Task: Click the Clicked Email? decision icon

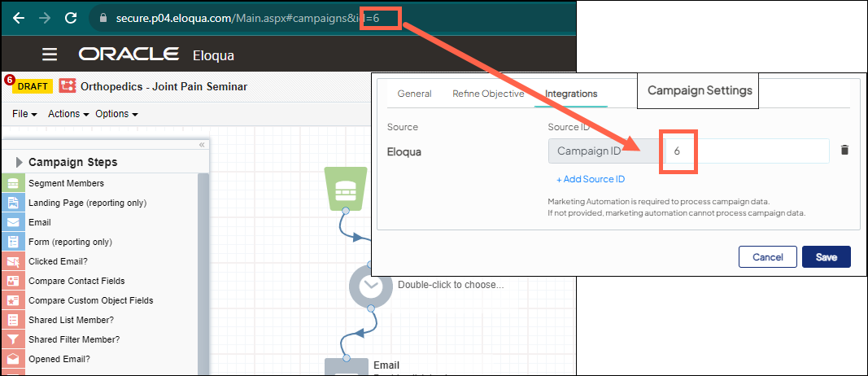Action: (14, 261)
